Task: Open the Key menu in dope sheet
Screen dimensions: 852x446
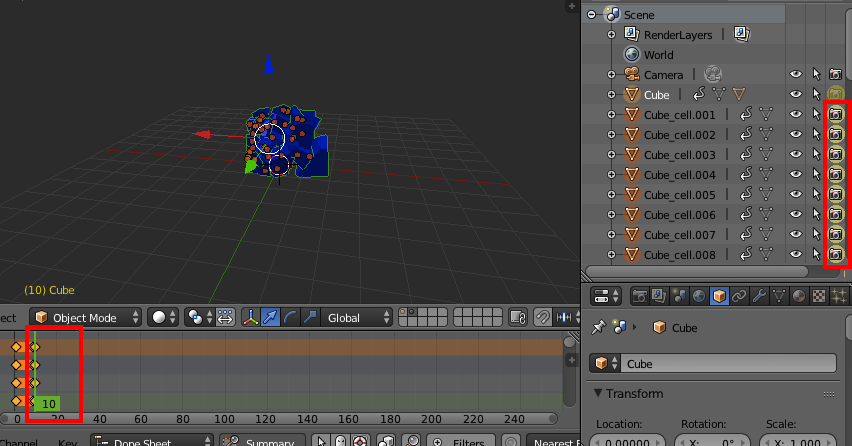Action: pyautogui.click(x=67, y=442)
